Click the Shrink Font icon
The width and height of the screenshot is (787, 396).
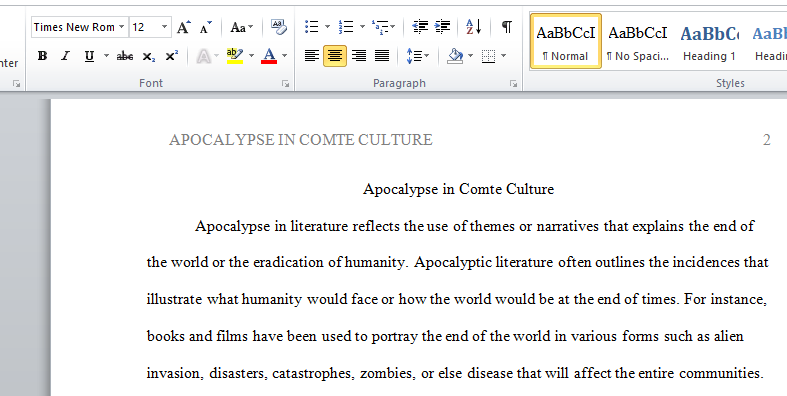coord(205,27)
